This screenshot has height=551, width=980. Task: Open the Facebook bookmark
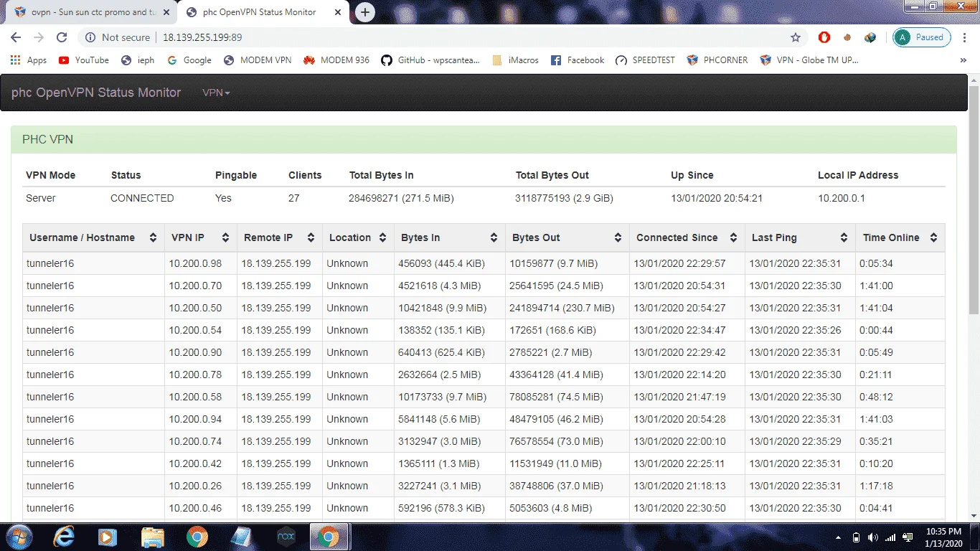[x=578, y=60]
